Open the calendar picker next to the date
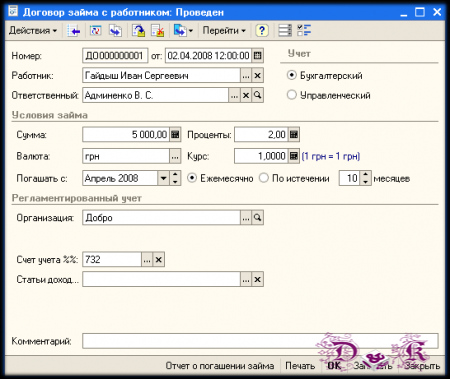This screenshot has width=450, height=379. click(x=257, y=56)
